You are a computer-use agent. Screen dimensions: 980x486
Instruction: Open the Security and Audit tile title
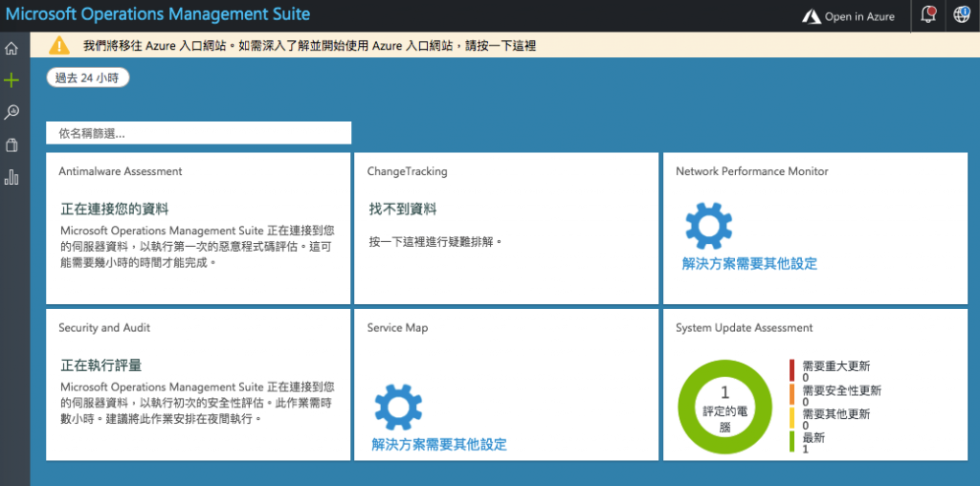coord(104,327)
